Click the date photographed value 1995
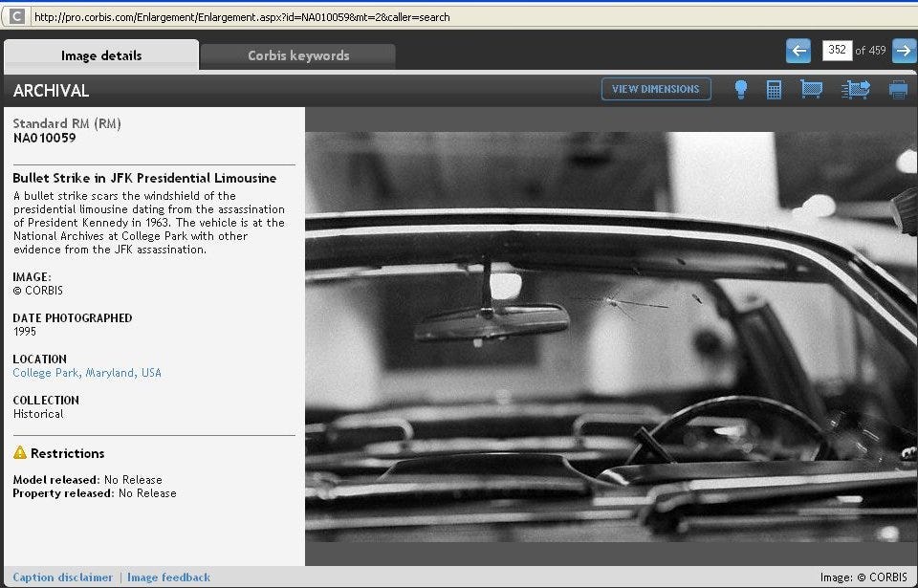918x588 pixels. 25,332
